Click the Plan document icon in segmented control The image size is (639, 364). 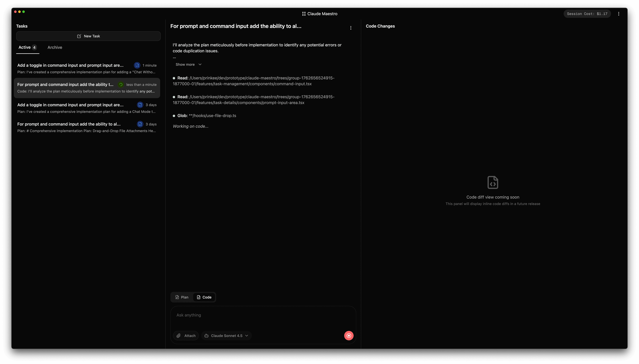click(x=177, y=297)
